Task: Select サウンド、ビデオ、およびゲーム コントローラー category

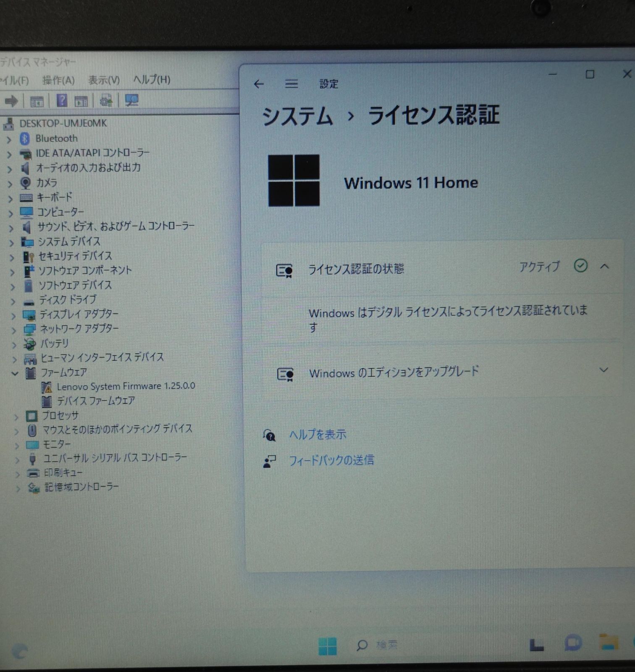Action: [x=116, y=227]
